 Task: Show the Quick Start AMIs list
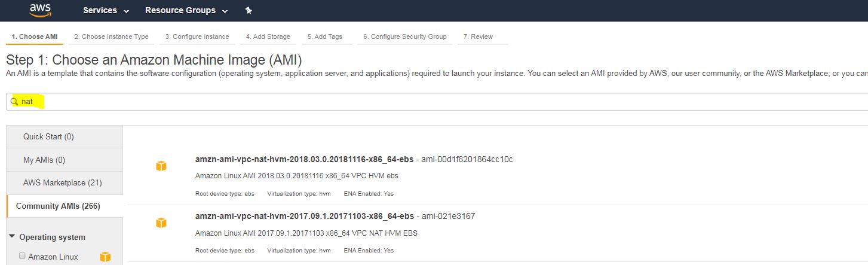point(48,136)
